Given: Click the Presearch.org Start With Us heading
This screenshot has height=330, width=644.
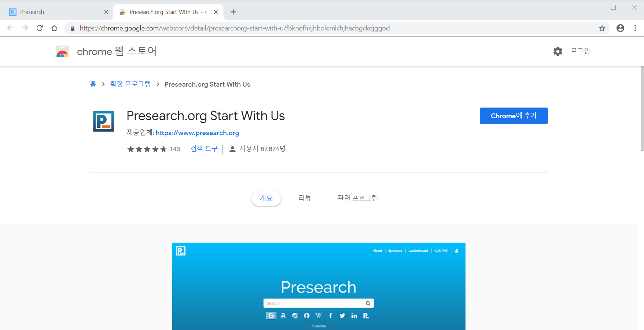Looking at the screenshot, I should pos(206,116).
